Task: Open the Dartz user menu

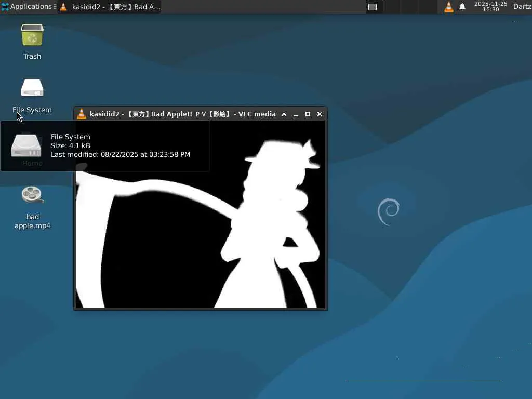Action: click(522, 6)
